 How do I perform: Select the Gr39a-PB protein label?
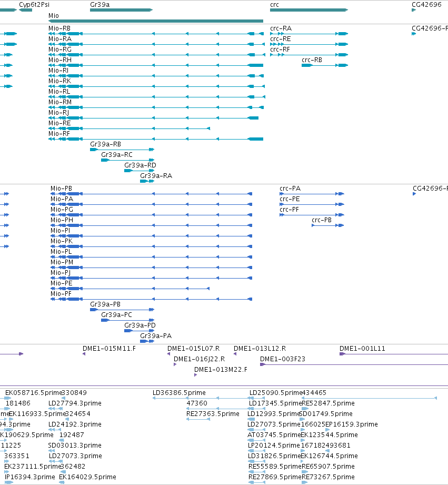click(x=105, y=304)
